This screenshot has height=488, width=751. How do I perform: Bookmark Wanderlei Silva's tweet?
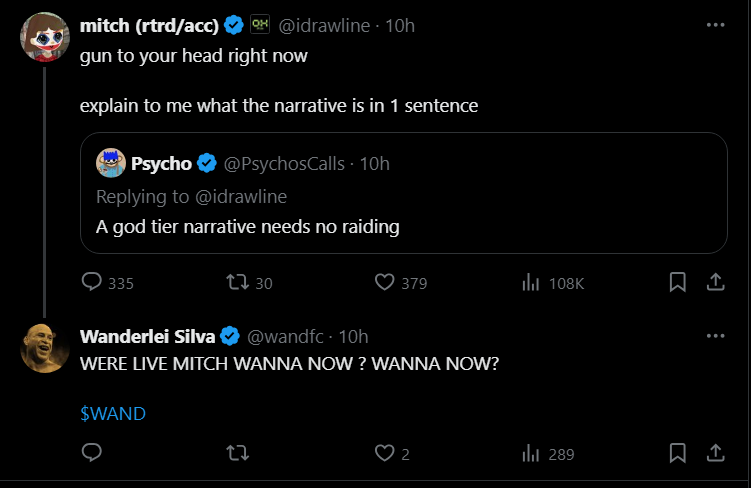coord(677,453)
